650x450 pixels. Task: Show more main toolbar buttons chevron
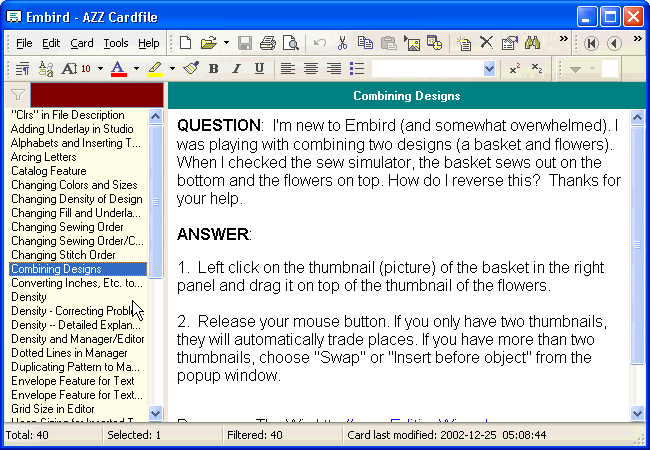563,39
